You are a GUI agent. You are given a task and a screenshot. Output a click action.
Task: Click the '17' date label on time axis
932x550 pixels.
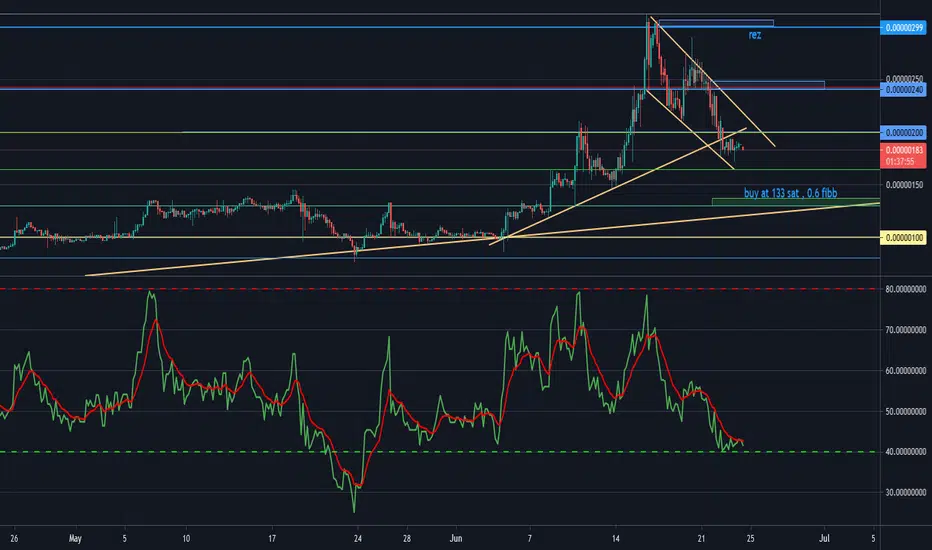point(272,539)
